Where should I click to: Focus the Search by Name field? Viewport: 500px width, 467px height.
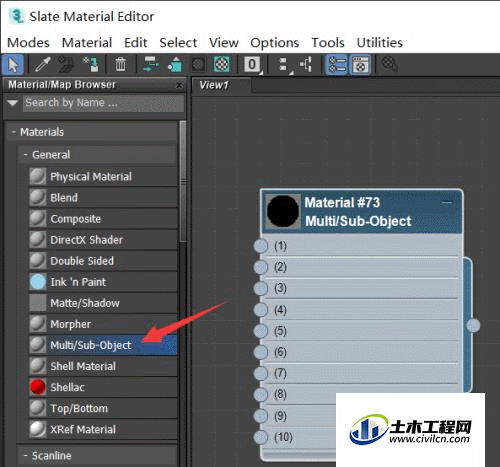[103, 103]
